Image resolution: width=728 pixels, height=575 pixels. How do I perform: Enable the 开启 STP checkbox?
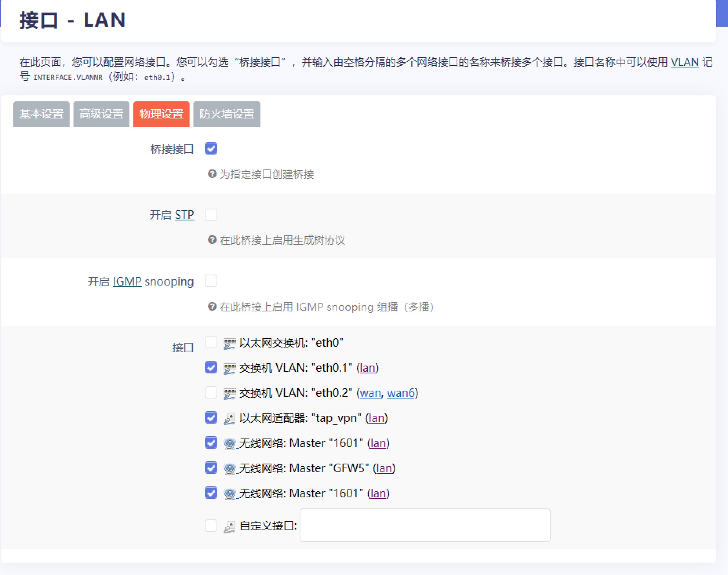pos(211,215)
